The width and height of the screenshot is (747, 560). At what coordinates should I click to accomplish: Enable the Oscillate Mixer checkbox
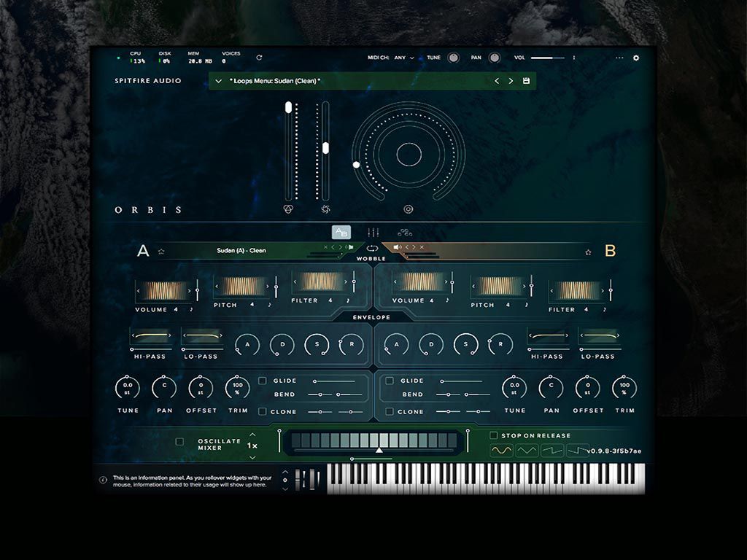click(x=179, y=442)
